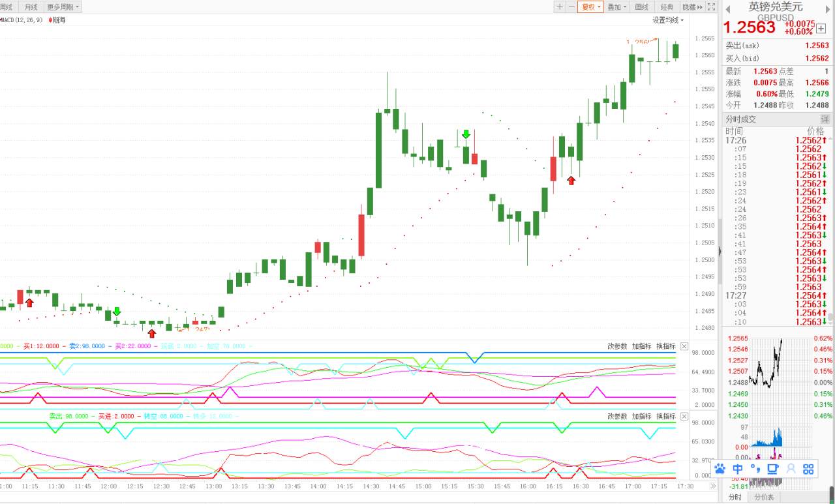
Task: Click the 画线 drawing tool button
Action: click(x=642, y=7)
